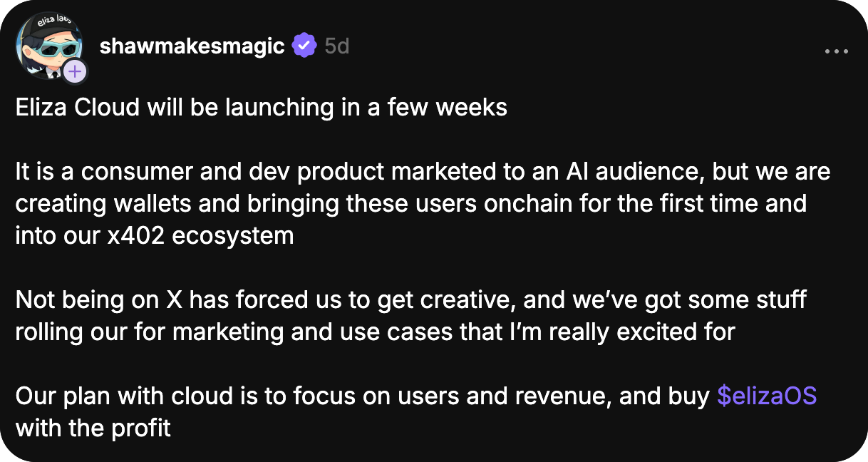Open the $elizaOS cashtag link
The height and width of the screenshot is (462, 868).
click(x=767, y=396)
